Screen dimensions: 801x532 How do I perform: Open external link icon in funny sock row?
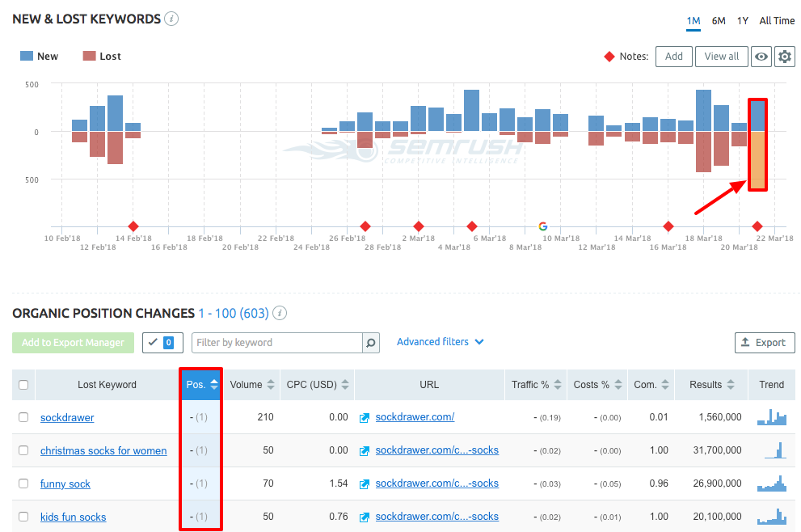pyautogui.click(x=365, y=484)
